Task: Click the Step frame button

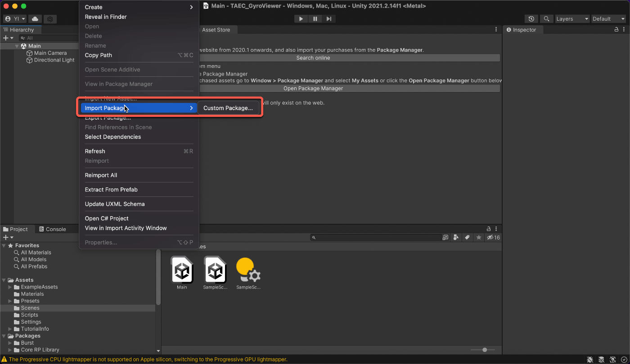Action: tap(329, 19)
